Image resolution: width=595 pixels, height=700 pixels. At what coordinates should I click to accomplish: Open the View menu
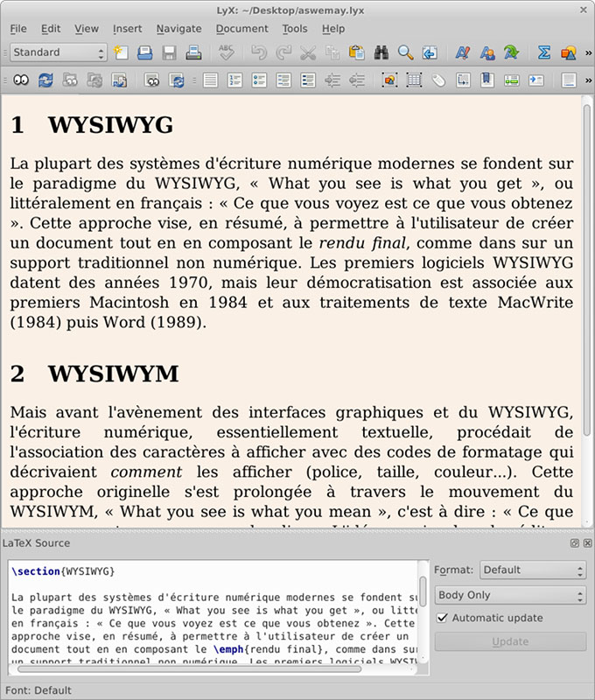point(87,29)
